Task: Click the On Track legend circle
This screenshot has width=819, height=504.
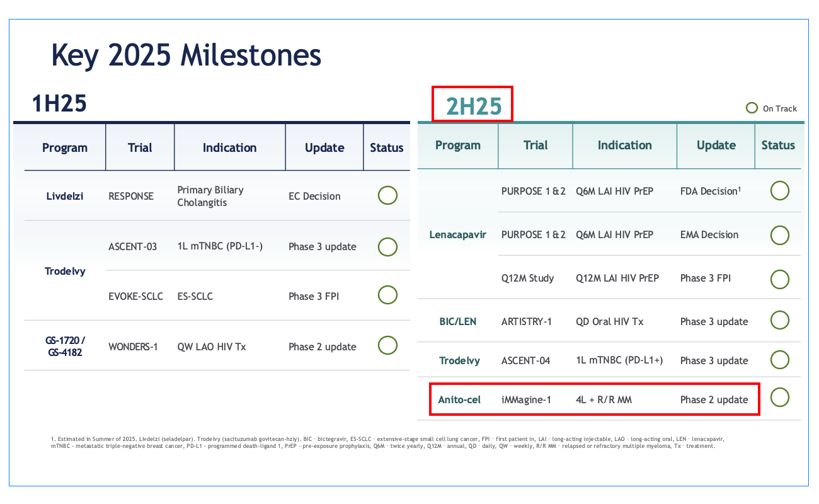Action: tap(752, 108)
